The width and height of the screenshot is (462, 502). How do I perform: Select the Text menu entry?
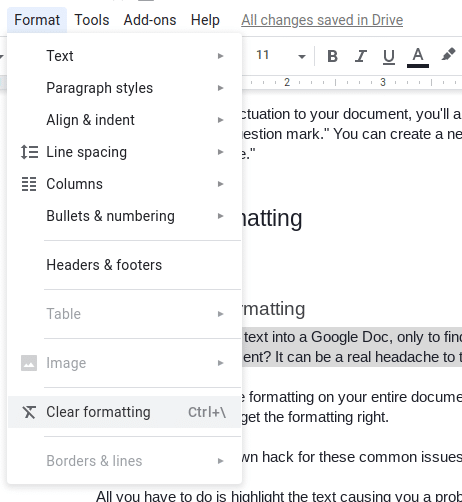[x=124, y=56]
